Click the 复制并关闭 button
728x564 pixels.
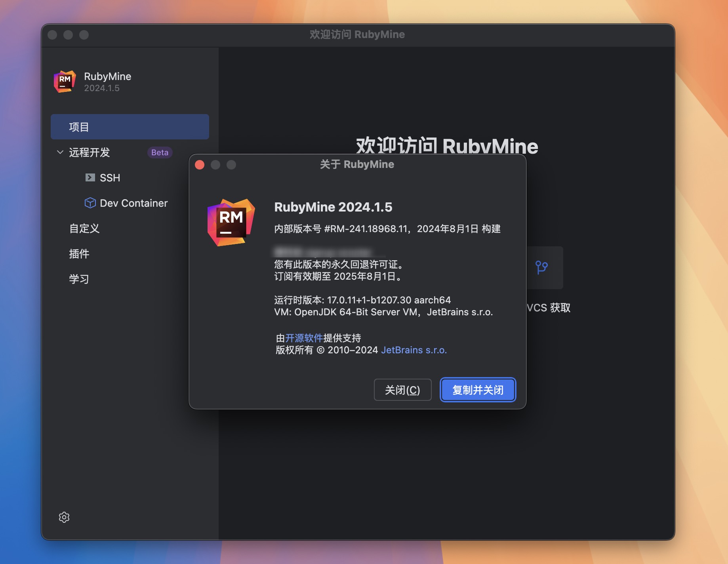click(478, 390)
